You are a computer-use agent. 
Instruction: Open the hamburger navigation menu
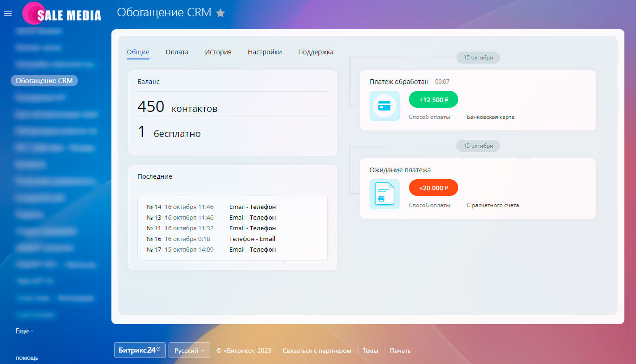[7, 13]
